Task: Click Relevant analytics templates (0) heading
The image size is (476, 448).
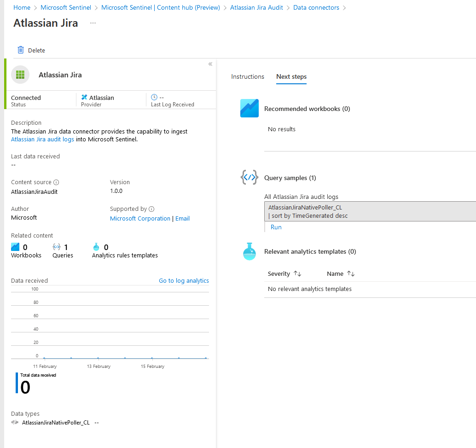Action: point(310,251)
